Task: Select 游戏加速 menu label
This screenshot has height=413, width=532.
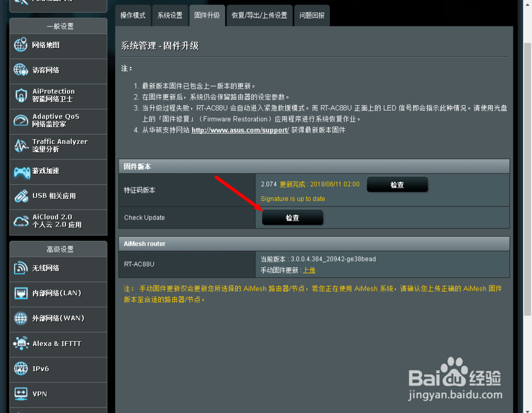Action: point(46,171)
